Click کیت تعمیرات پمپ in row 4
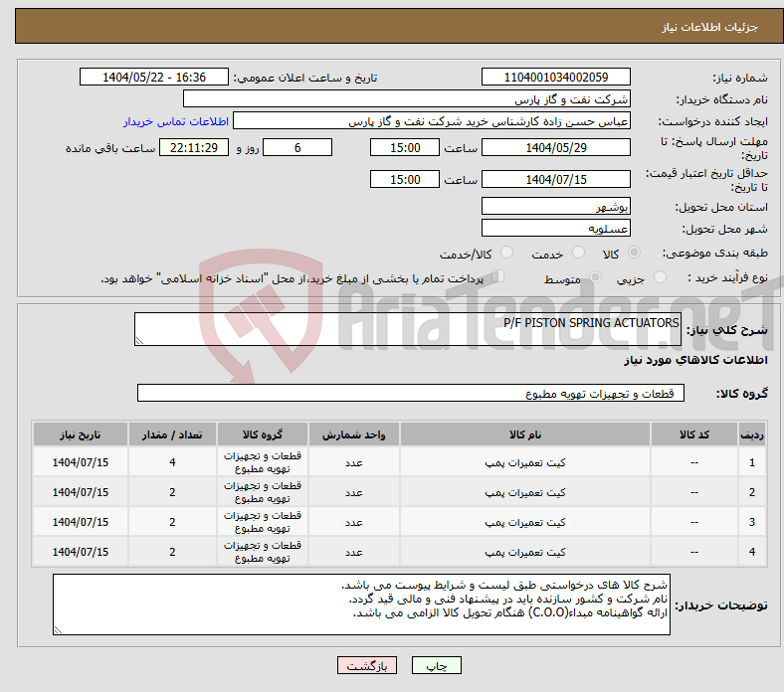The width and height of the screenshot is (784, 692). coord(525,552)
